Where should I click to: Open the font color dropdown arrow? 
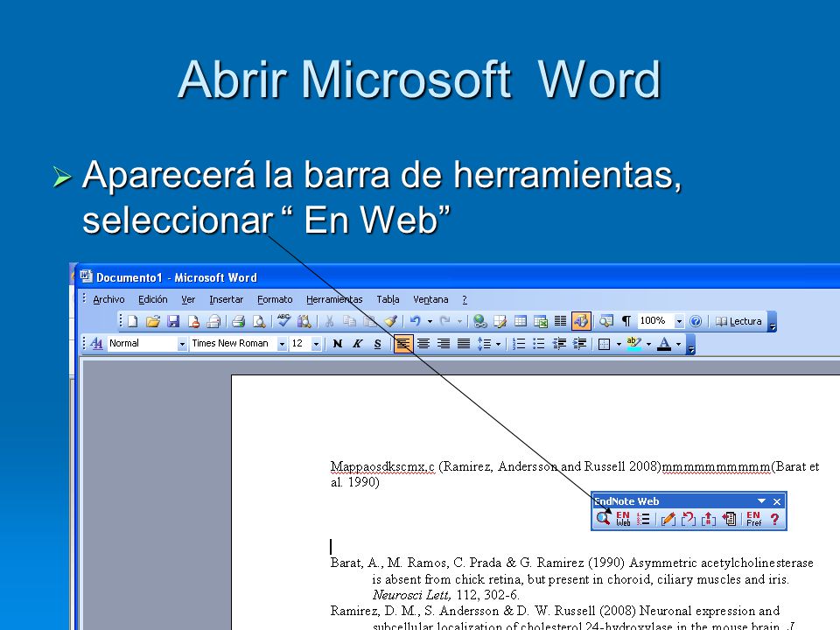679,343
